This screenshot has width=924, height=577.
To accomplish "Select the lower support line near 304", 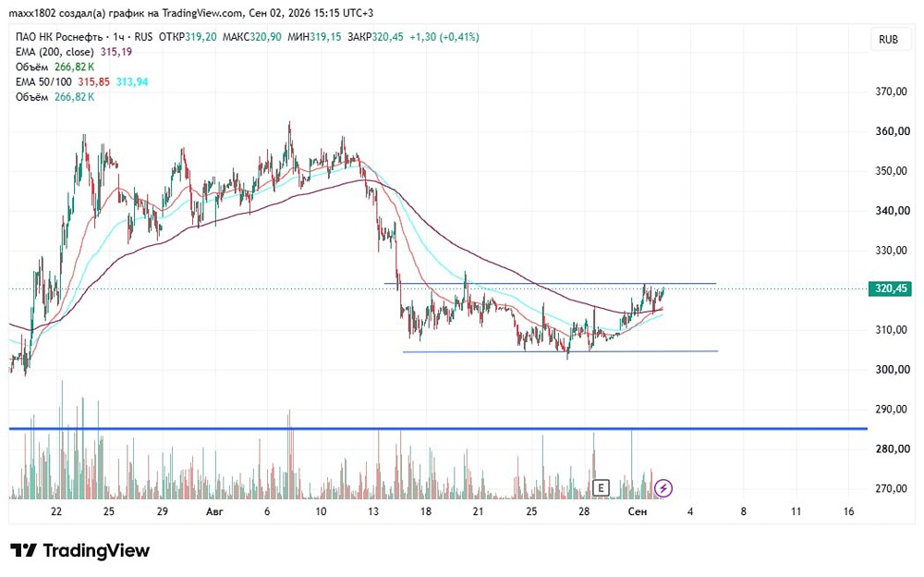I will tap(560, 351).
